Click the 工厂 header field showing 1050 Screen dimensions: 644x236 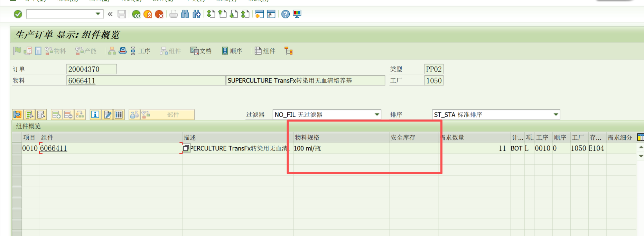[434, 80]
